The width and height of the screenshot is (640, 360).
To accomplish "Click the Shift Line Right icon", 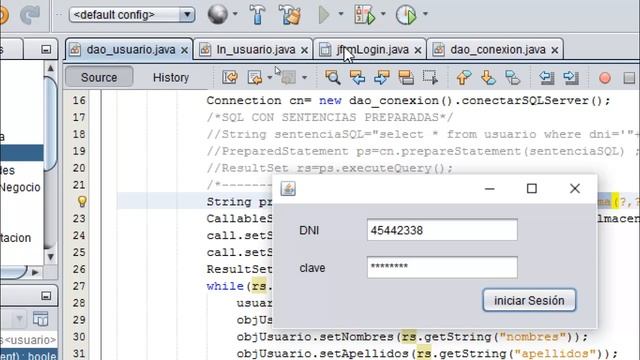I will pos(571,77).
